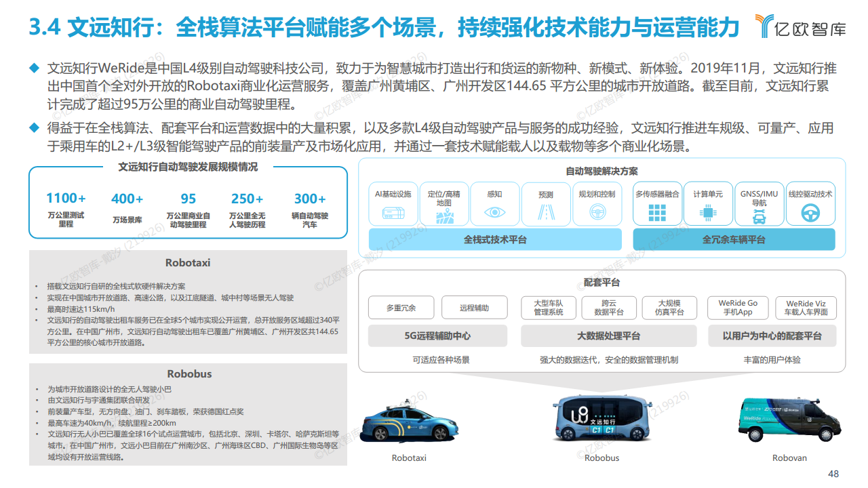The width and height of the screenshot is (868, 488).
Task: Click the 由文远知行与宇通集团联合研发 bullet
Action: [98, 401]
